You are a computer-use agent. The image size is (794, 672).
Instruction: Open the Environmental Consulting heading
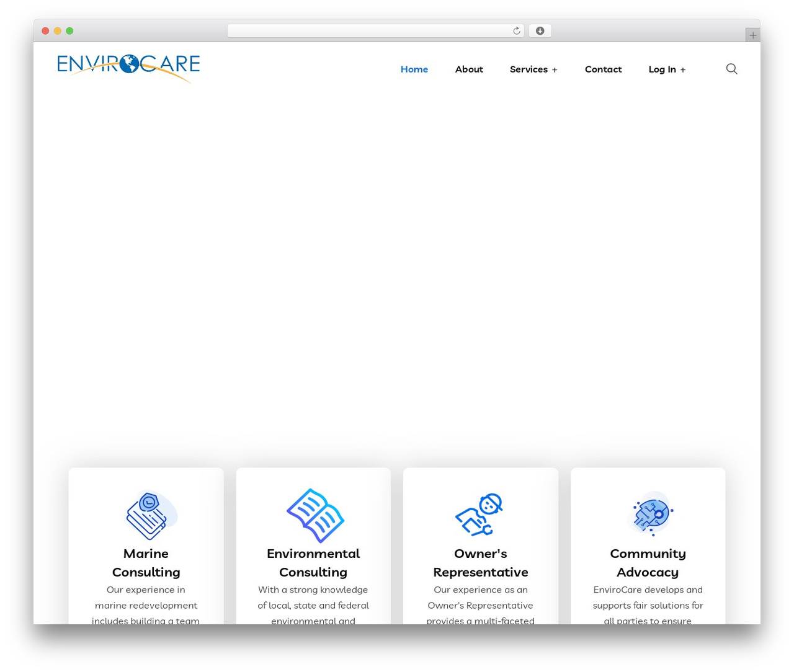(313, 563)
